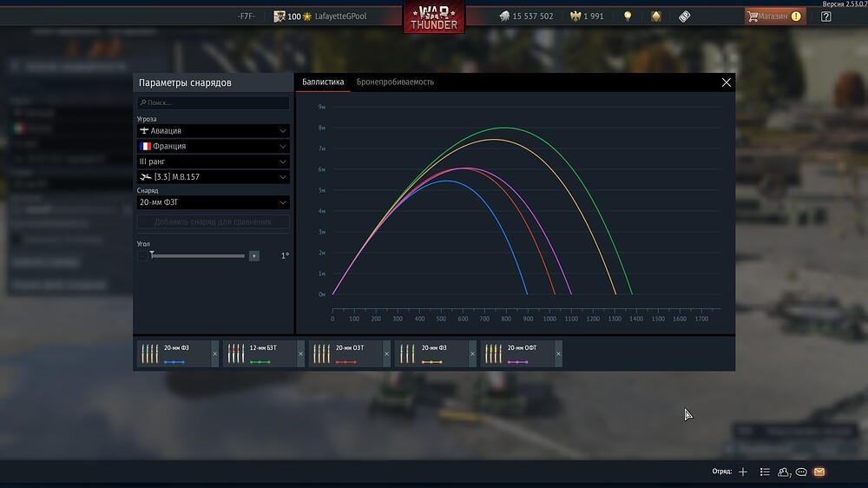Screen dimensions: 868x488
Task: Add squad member with plus icon
Action: (742, 472)
